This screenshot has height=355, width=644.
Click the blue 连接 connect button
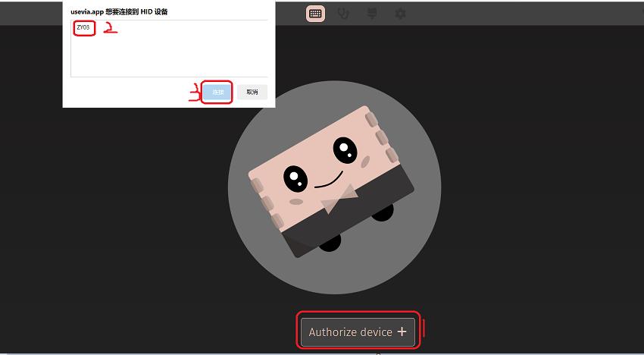(217, 92)
